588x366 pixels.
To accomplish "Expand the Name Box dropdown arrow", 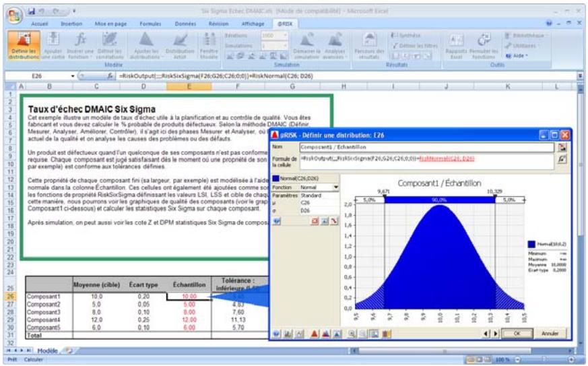I will pos(73,75).
